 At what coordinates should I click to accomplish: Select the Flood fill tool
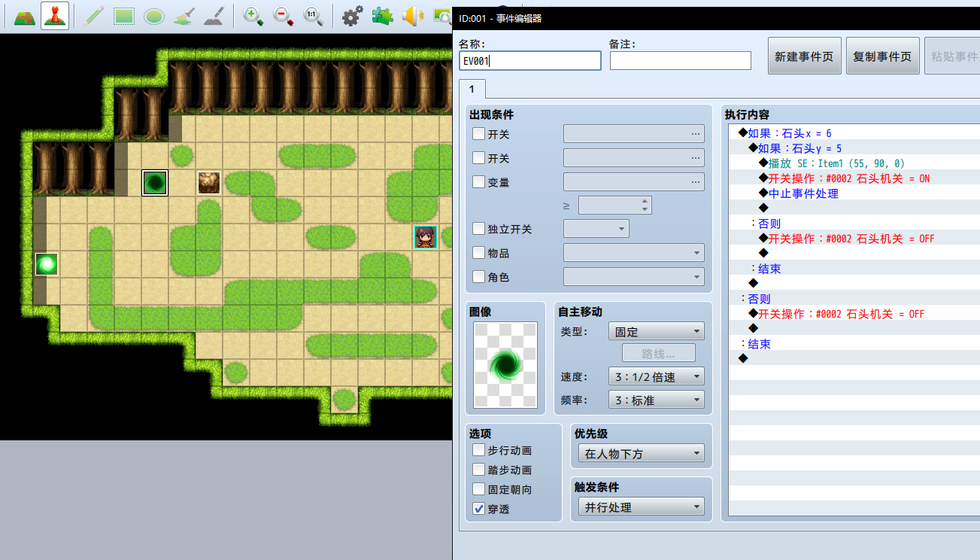click(x=184, y=16)
